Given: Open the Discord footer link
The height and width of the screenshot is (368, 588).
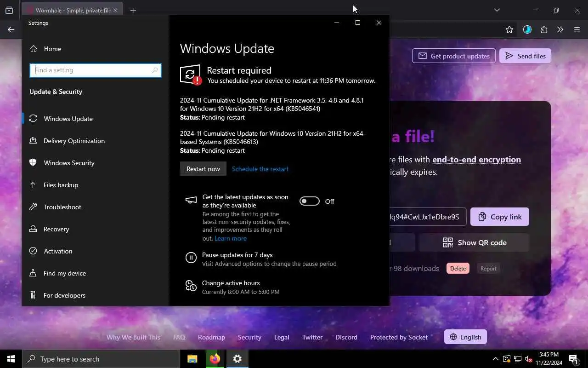Looking at the screenshot, I should coord(346,337).
